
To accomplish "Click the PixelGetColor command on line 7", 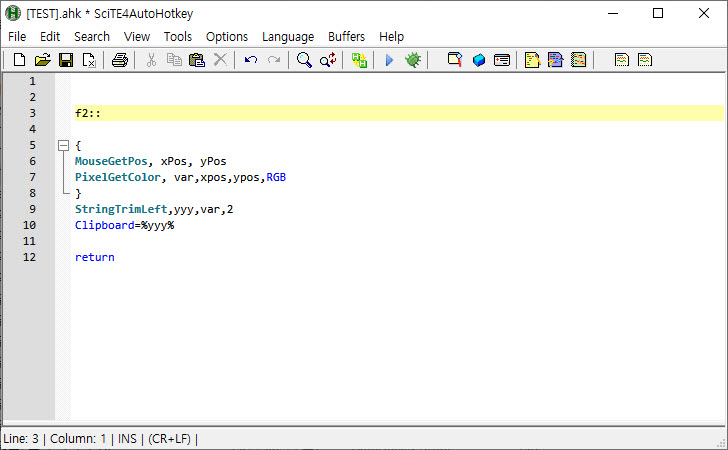I will [x=118, y=177].
